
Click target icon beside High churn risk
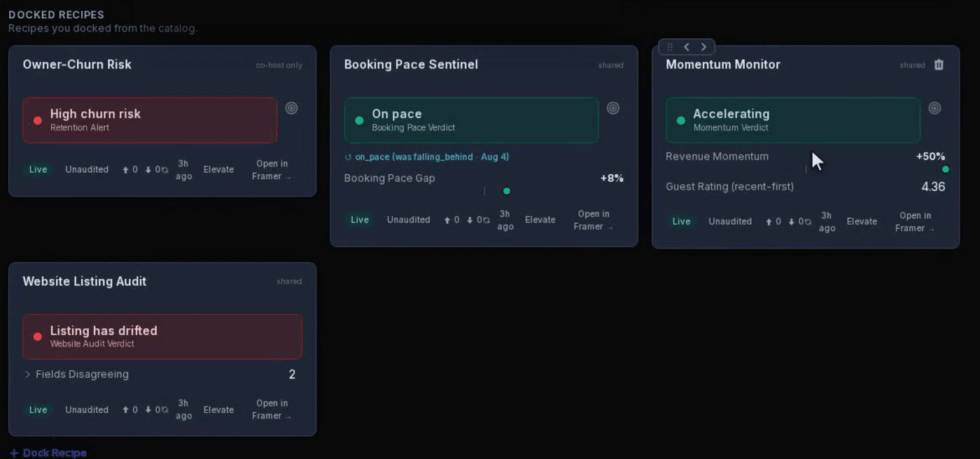pyautogui.click(x=291, y=108)
